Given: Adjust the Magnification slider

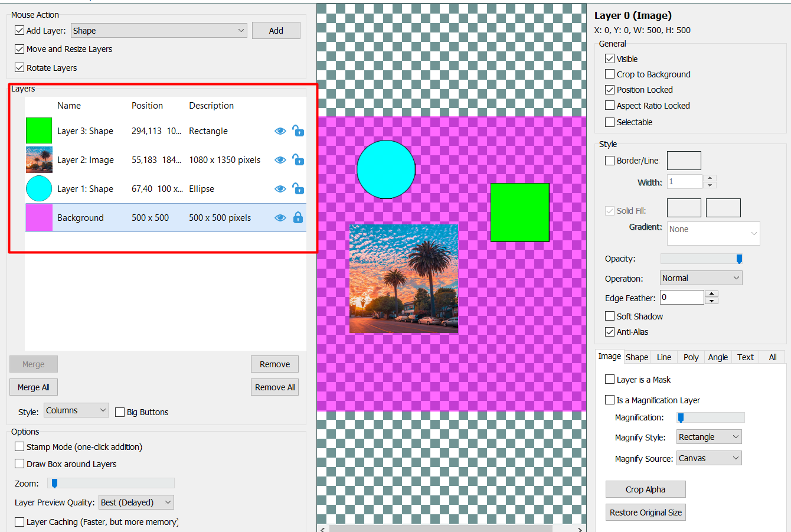Looking at the screenshot, I should (711, 417).
